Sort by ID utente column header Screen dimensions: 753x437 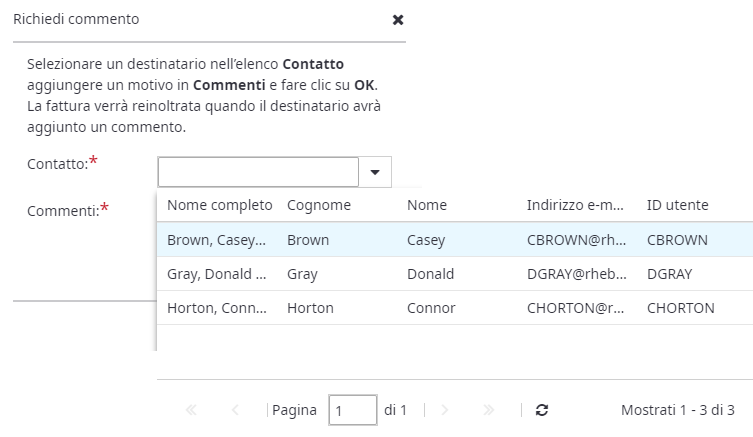tap(678, 205)
